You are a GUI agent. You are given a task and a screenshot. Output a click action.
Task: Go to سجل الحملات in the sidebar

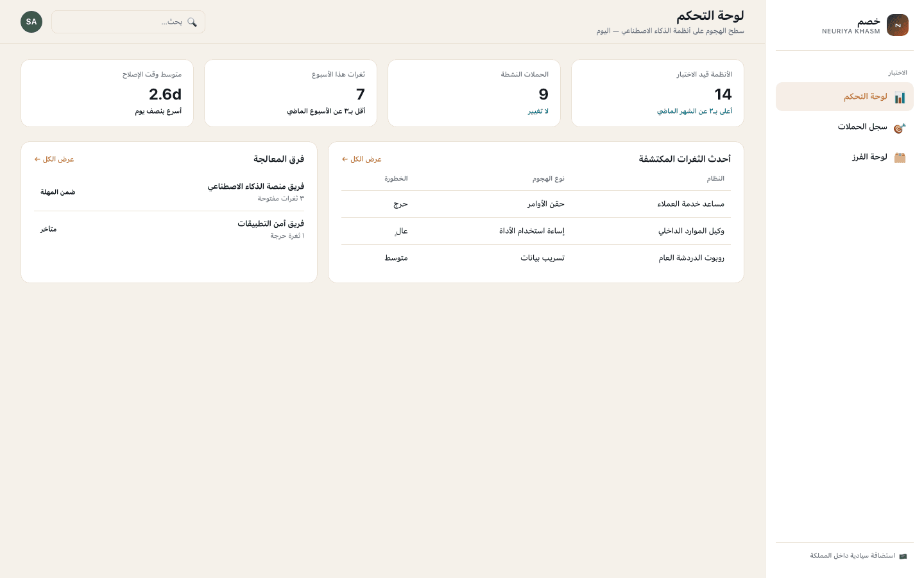[x=844, y=127]
